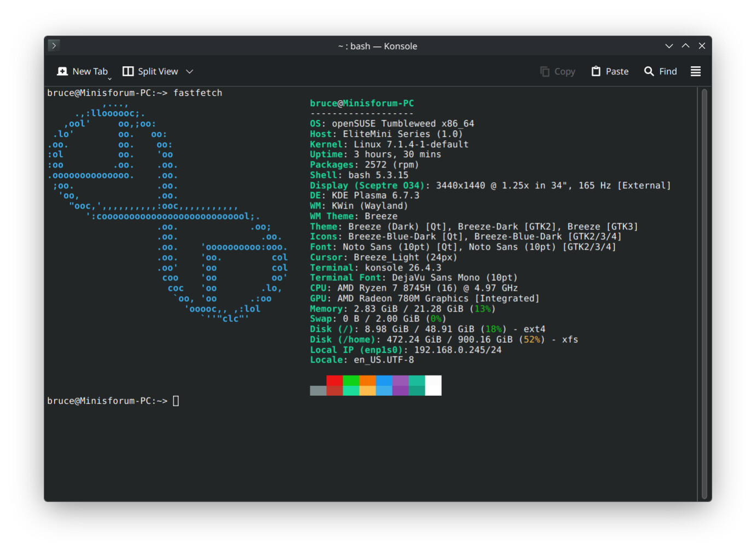Click the New Tab icon
This screenshot has width=756, height=554.
[62, 71]
